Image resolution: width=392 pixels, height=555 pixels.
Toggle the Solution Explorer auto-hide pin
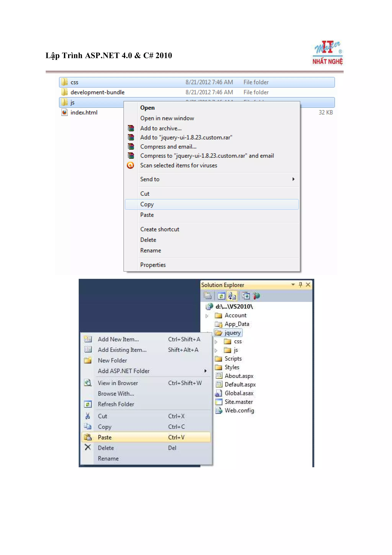[300, 285]
